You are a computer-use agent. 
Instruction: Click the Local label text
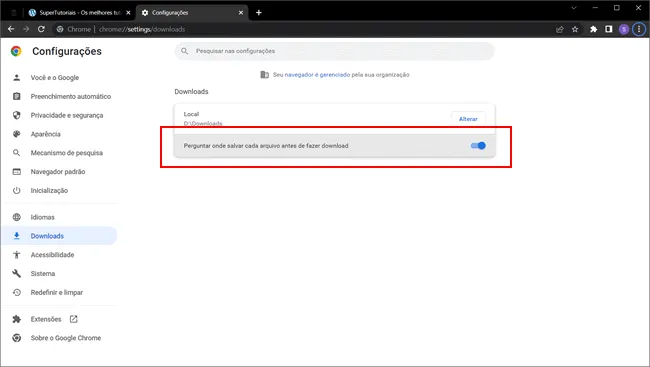[191, 114]
